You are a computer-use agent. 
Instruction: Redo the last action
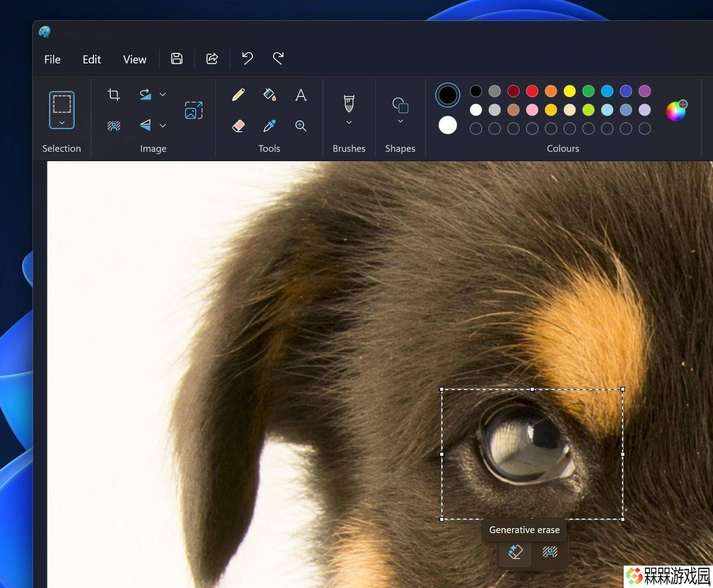(278, 58)
